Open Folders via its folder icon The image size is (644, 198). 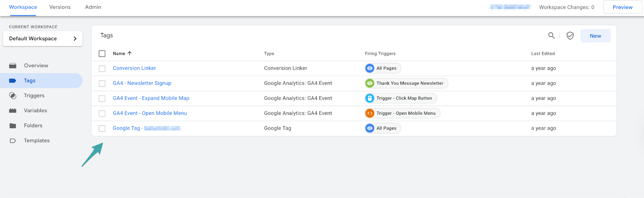pos(13,126)
